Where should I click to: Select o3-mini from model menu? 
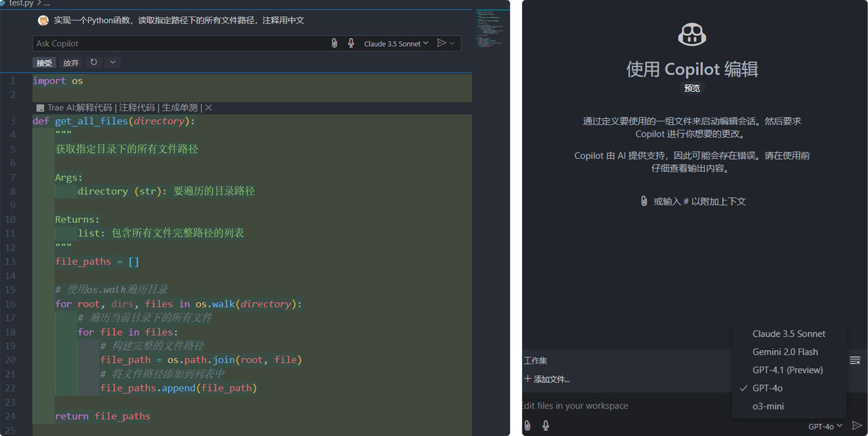point(789,406)
